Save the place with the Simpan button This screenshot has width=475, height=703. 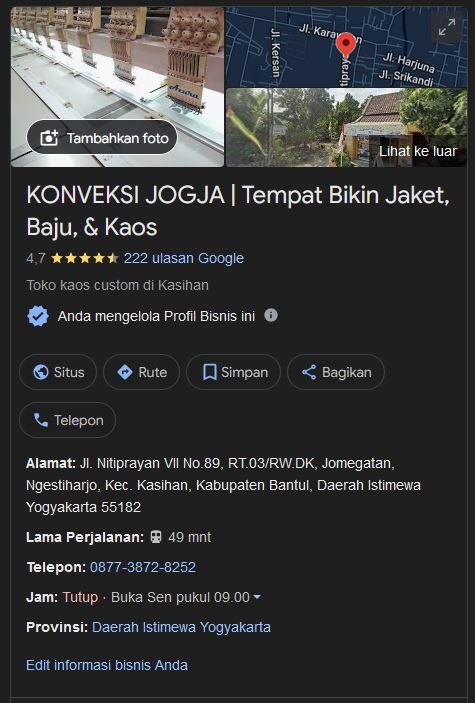[234, 372]
